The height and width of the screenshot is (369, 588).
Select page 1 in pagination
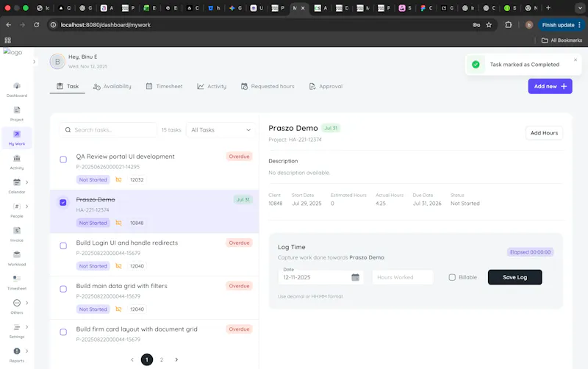(147, 359)
